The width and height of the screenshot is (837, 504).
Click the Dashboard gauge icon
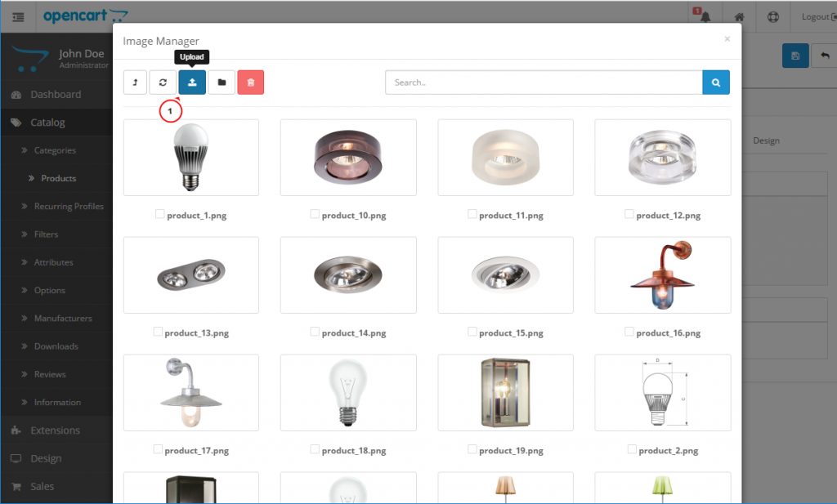(x=16, y=95)
